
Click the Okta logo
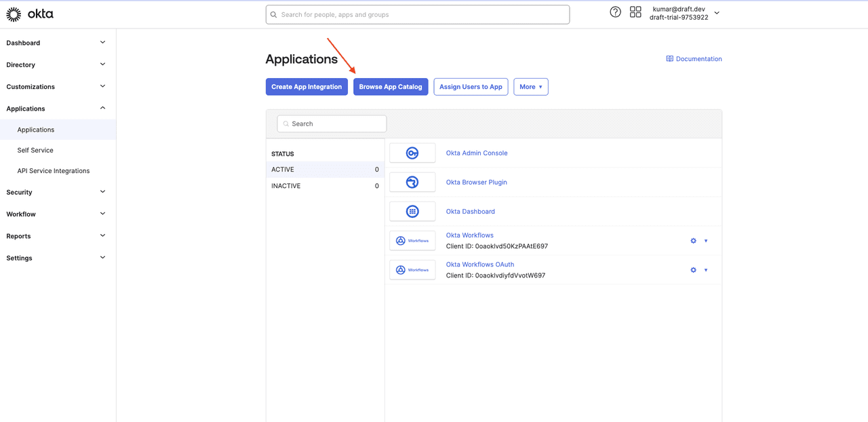click(30, 14)
